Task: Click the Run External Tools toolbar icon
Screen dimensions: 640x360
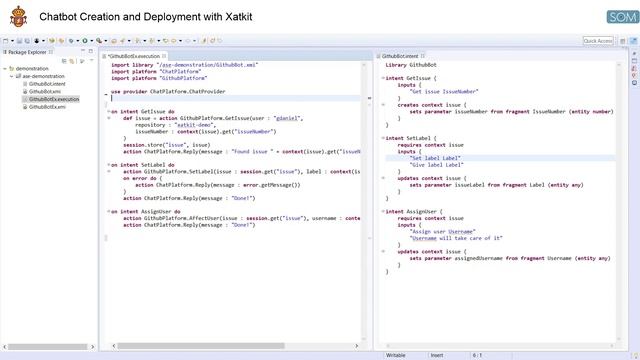Action: click(x=99, y=41)
